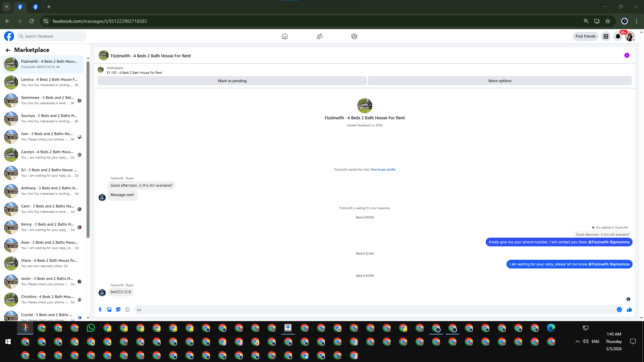Screen dimensions: 644x362
Task: Click the Fizzinwith listing thumbnail in chat center
Action: pyautogui.click(x=365, y=106)
